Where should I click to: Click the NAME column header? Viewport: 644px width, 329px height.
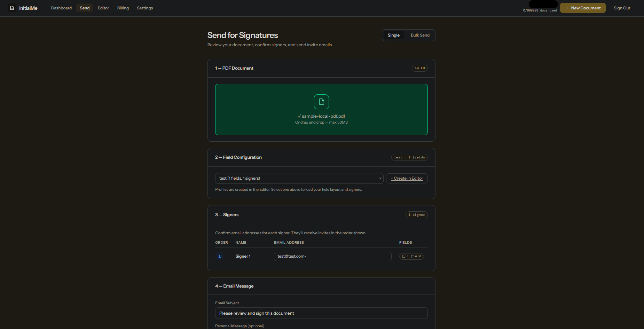pyautogui.click(x=241, y=243)
